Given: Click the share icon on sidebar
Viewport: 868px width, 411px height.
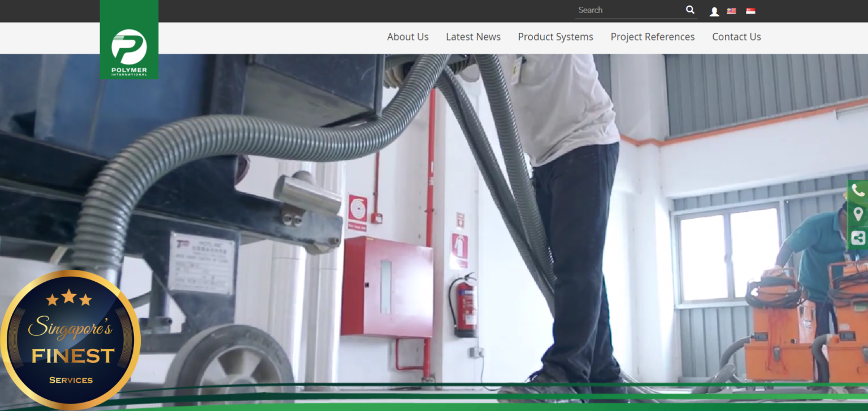Looking at the screenshot, I should coord(858,238).
